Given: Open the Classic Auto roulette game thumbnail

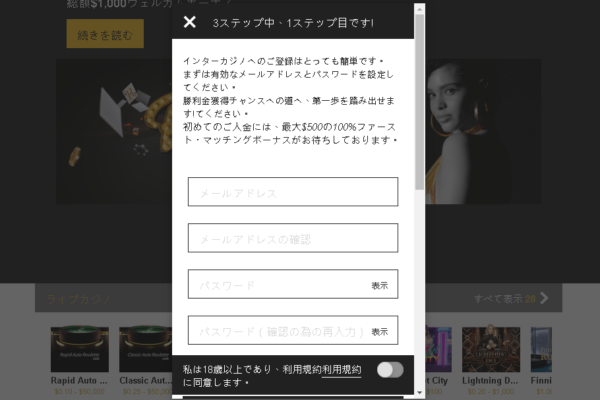Looking at the screenshot, I should (x=146, y=349).
